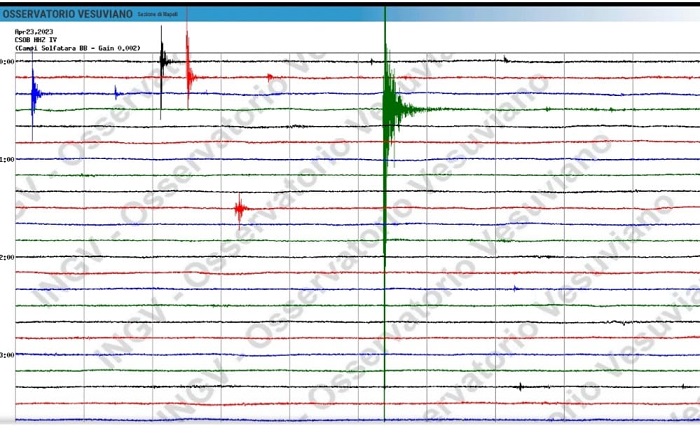Click the 2:00 time axis label
700x435 pixels.
coord(7,257)
